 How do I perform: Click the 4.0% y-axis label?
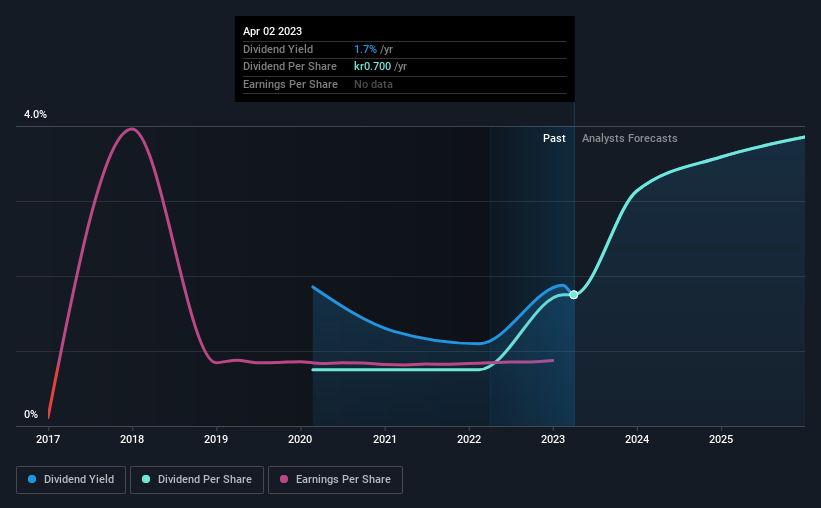click(x=36, y=115)
